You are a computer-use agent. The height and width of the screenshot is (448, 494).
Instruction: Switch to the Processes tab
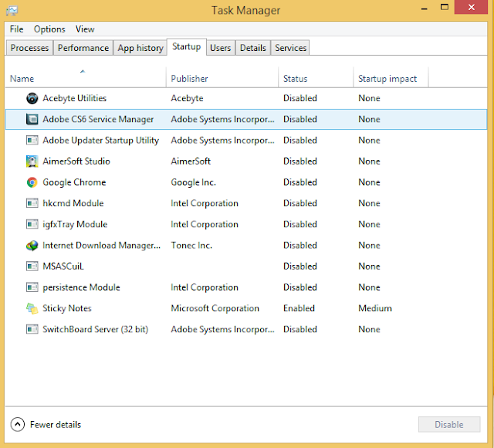29,48
